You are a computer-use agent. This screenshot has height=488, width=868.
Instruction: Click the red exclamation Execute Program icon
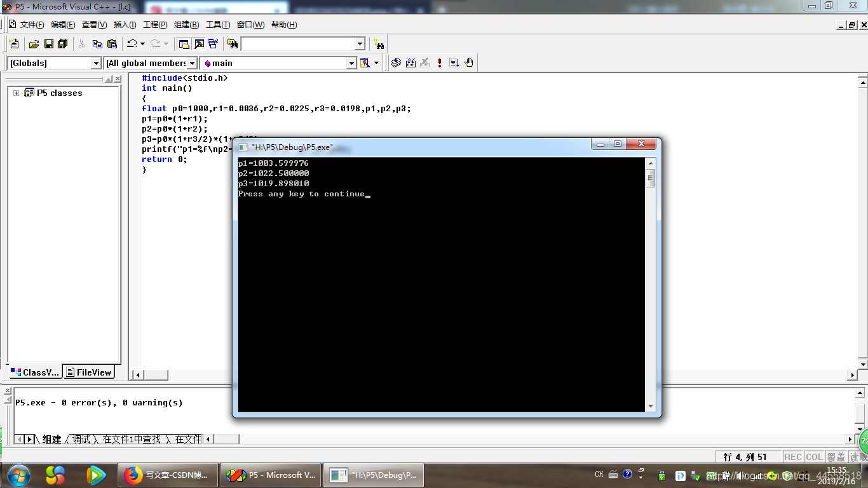440,63
